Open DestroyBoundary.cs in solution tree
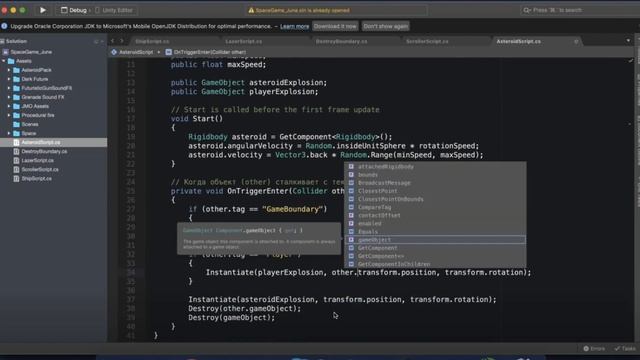This screenshot has height=360, width=640. click(x=44, y=151)
